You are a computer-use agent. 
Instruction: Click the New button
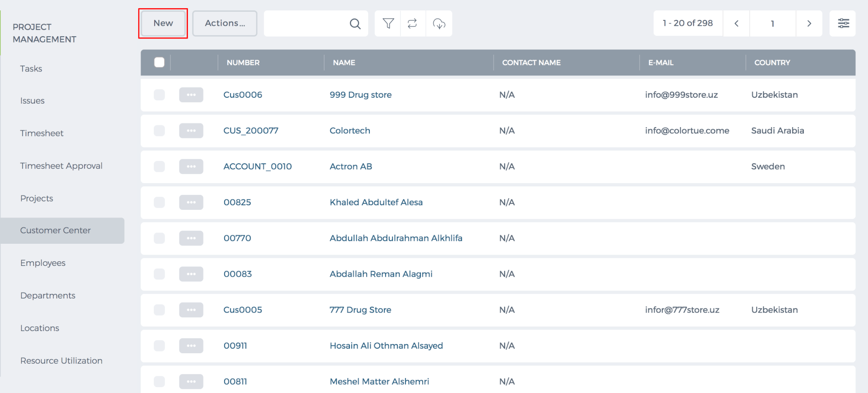(163, 24)
